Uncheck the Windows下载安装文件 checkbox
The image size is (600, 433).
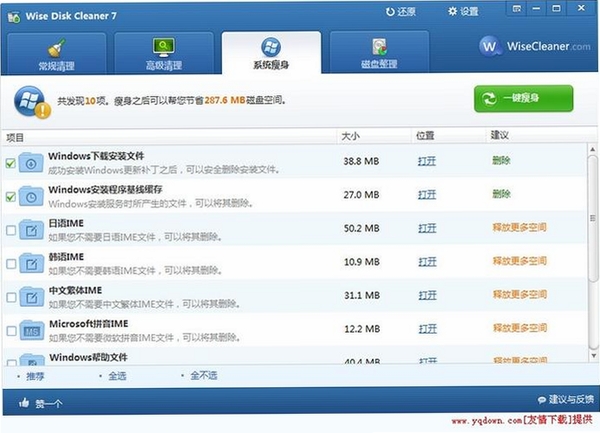click(x=11, y=163)
